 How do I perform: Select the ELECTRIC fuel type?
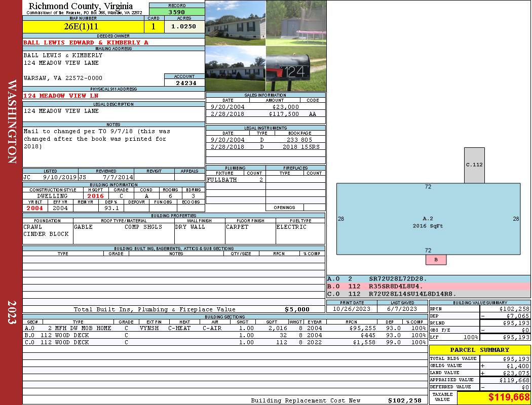291,227
